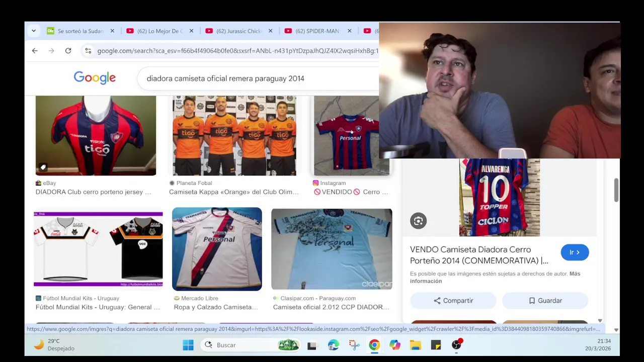The image size is (644, 362).
Task: Click the 'Guardar' button
Action: point(545,301)
